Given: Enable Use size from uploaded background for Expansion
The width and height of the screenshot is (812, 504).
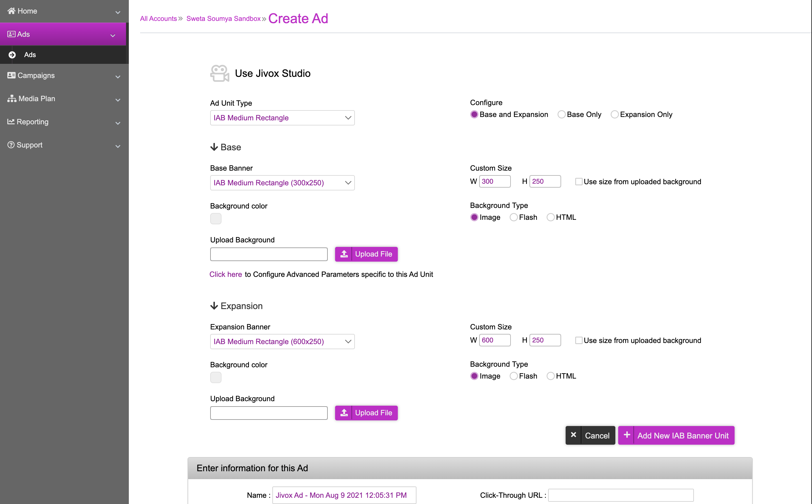Looking at the screenshot, I should 579,340.
